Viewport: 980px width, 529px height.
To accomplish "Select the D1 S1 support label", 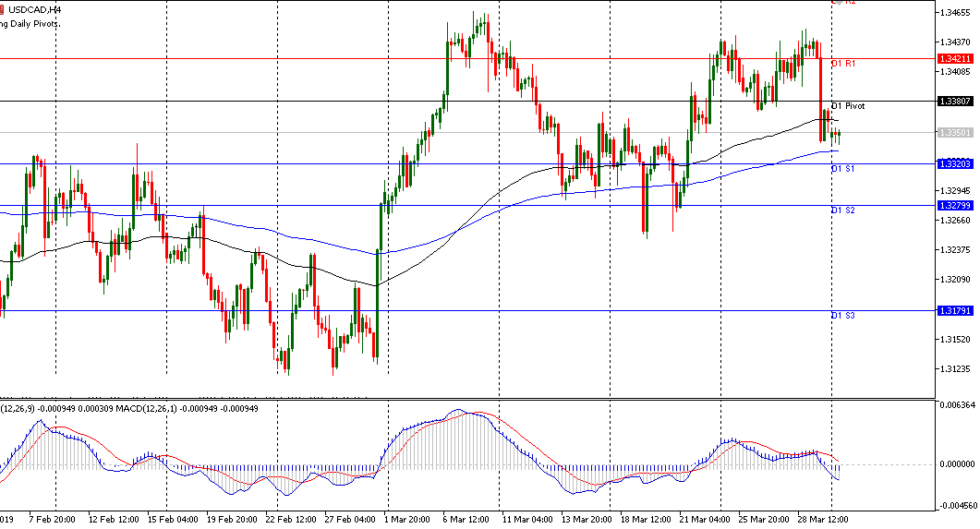I will coord(842,169).
